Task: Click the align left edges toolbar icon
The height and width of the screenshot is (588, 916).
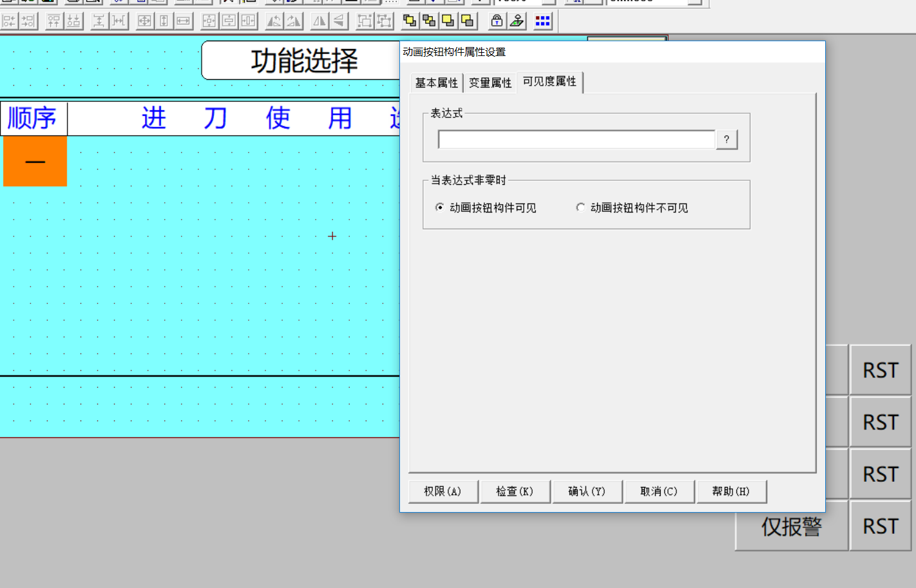Action: point(9,21)
